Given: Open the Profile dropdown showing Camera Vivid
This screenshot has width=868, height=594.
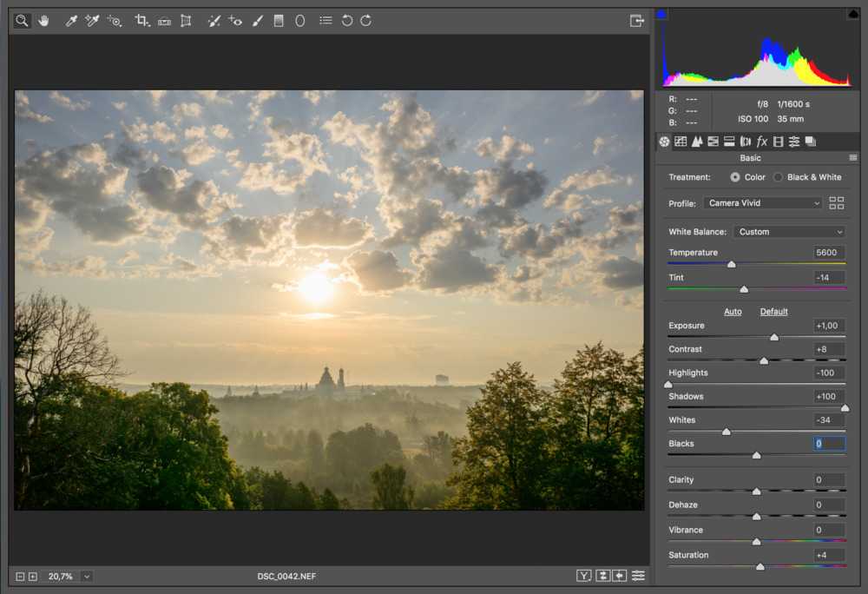Looking at the screenshot, I should (763, 203).
